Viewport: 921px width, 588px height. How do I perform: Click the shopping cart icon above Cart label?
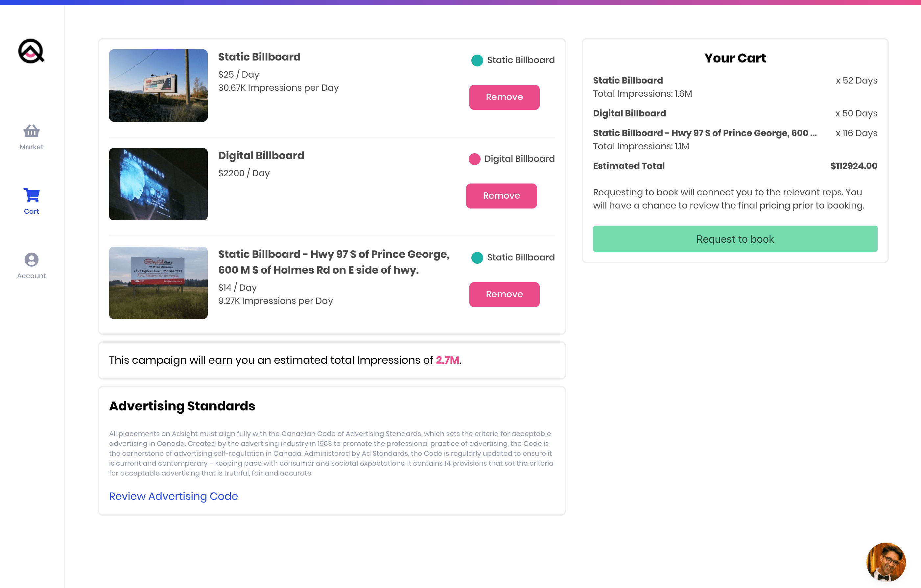click(x=31, y=195)
